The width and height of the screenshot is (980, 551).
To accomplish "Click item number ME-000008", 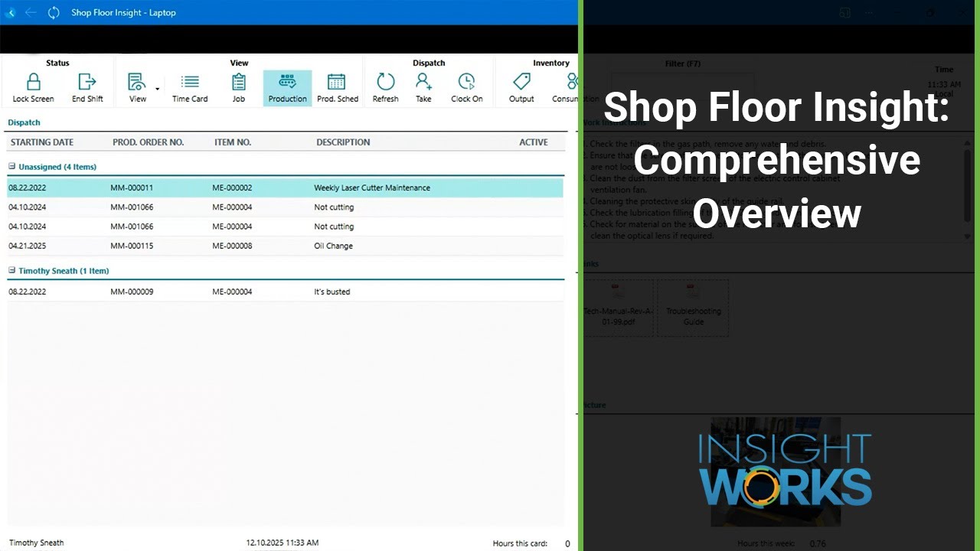I will (232, 246).
